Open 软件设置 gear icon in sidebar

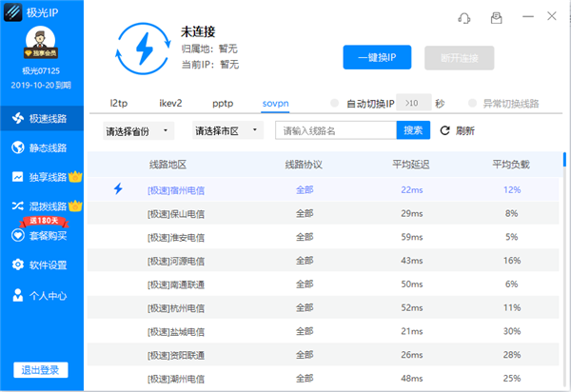pyautogui.click(x=18, y=265)
